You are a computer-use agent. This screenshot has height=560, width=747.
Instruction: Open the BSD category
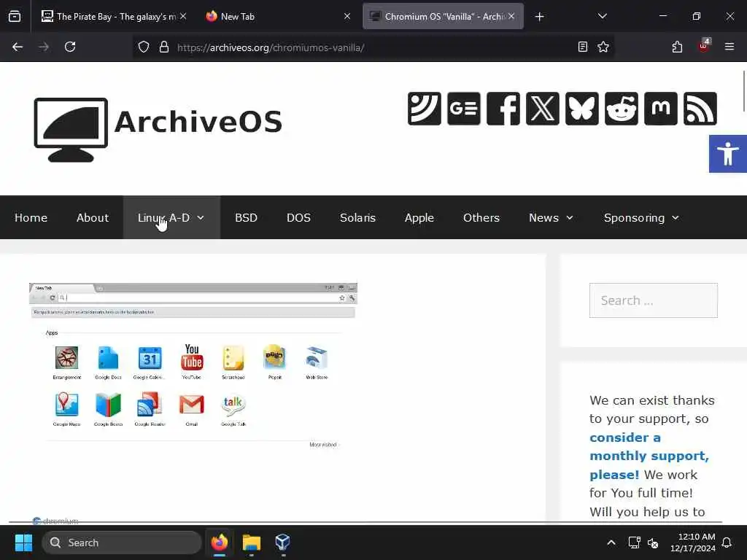[x=246, y=217]
